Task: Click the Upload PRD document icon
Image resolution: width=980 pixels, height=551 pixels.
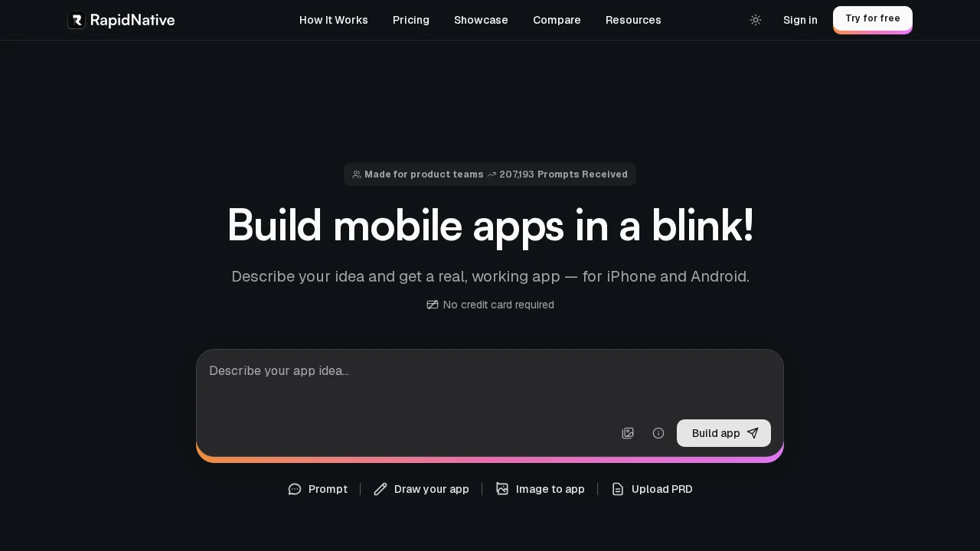Action: coord(618,489)
